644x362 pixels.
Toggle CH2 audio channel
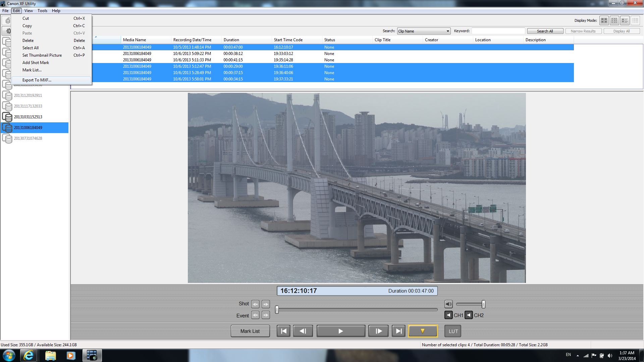(x=469, y=315)
